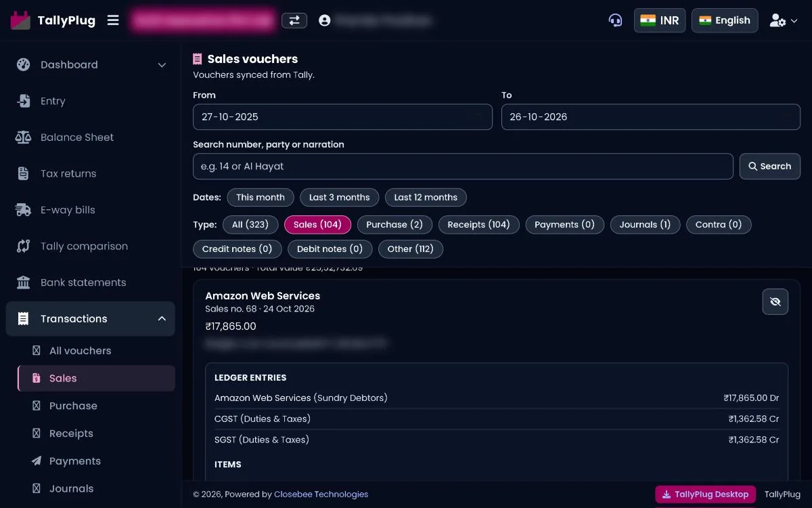Hide details of Amazon Web Services voucher
This screenshot has height=508, width=812.
pos(775,301)
